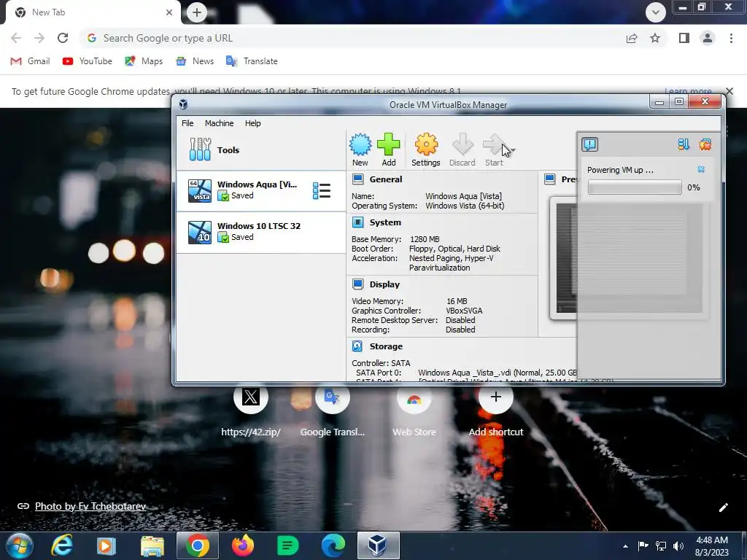Image resolution: width=747 pixels, height=560 pixels.
Task: Select the Windows 10 LTSC 32 machine
Action: pos(261,233)
